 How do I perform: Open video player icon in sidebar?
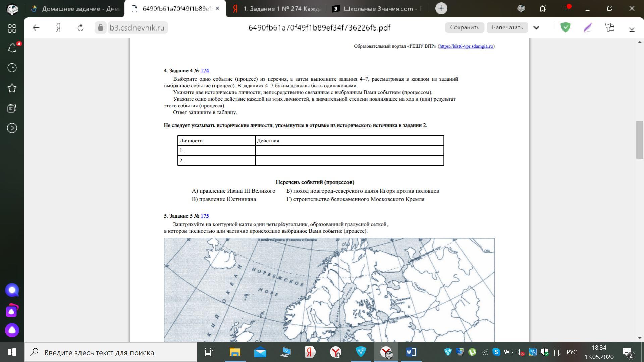(12, 128)
